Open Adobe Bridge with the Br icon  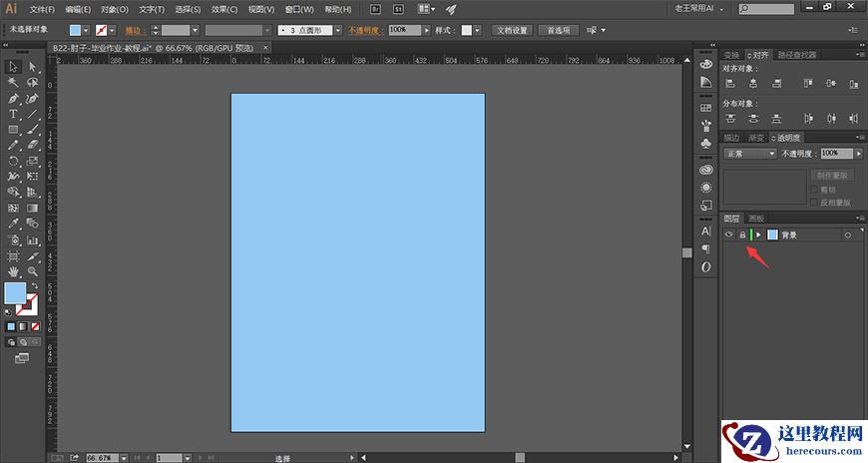coord(375,9)
